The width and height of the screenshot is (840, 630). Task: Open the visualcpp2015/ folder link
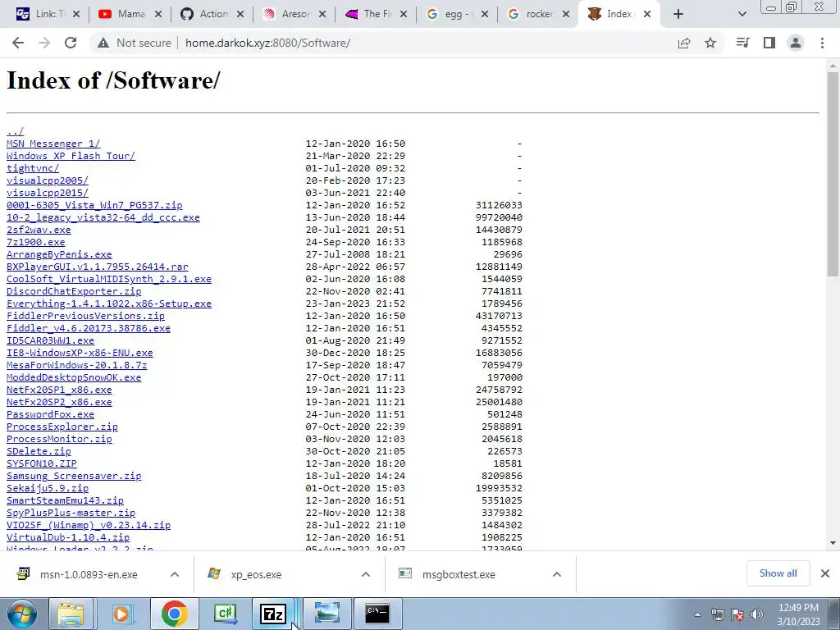[x=47, y=193]
